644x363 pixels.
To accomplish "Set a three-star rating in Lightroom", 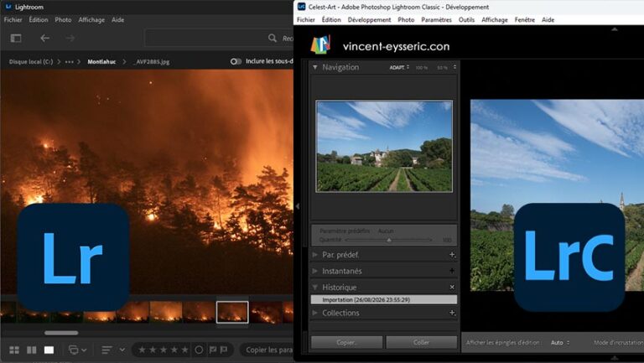I will [164, 350].
